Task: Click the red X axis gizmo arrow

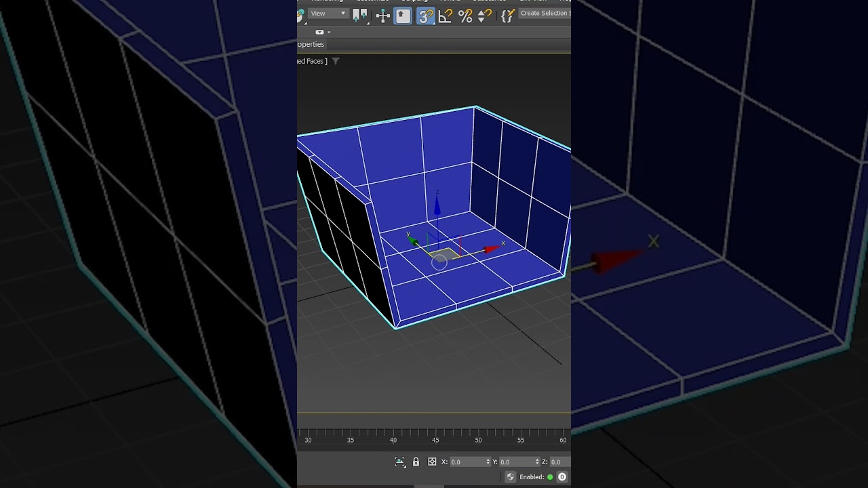Action: (x=491, y=249)
